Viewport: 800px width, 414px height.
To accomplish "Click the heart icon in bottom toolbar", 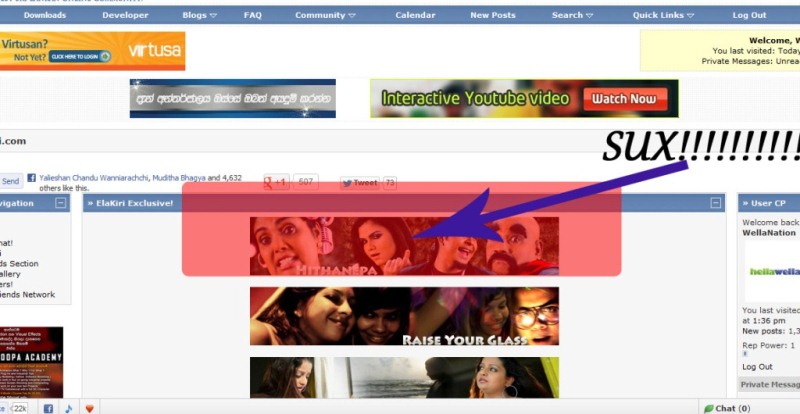I will (89, 408).
